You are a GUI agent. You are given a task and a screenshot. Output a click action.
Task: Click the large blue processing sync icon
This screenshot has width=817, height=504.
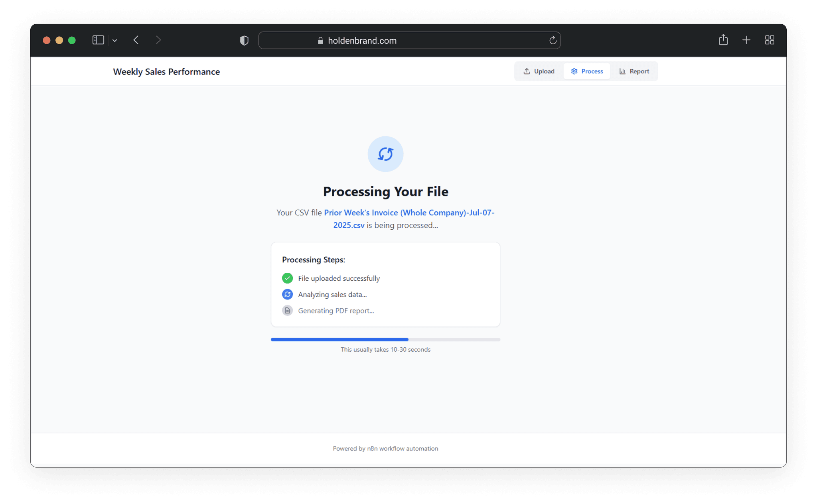[385, 154]
